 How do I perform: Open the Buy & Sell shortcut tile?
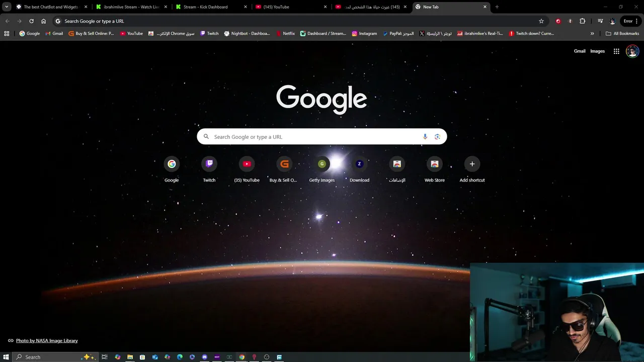[284, 169]
